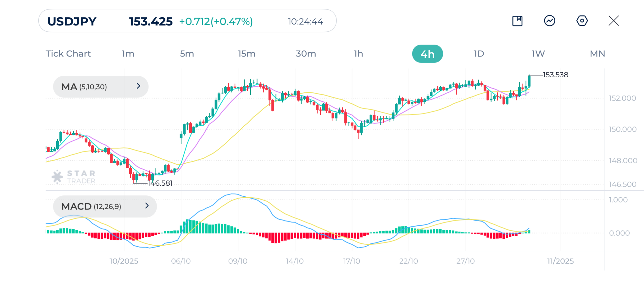
Task: Choose the 30m timeframe
Action: coord(306,54)
